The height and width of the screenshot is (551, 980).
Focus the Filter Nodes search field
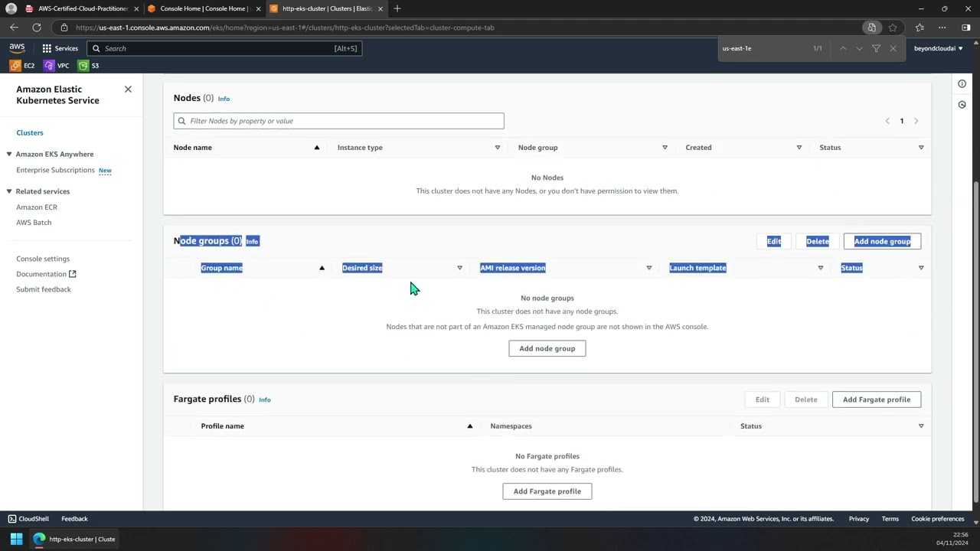[x=338, y=121]
